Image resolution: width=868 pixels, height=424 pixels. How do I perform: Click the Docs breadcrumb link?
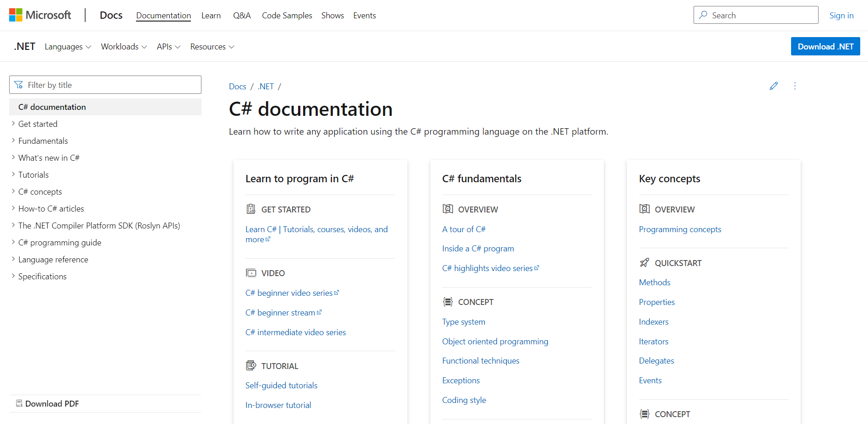coord(238,86)
